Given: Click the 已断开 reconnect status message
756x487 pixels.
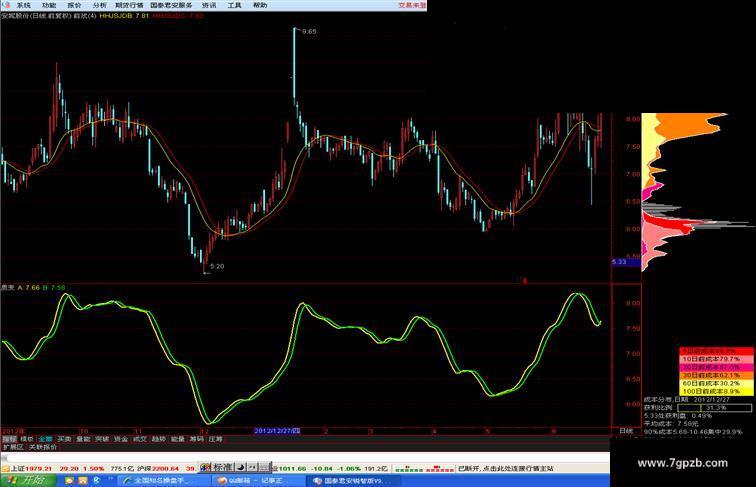Looking at the screenshot, I should pyautogui.click(x=506, y=468).
